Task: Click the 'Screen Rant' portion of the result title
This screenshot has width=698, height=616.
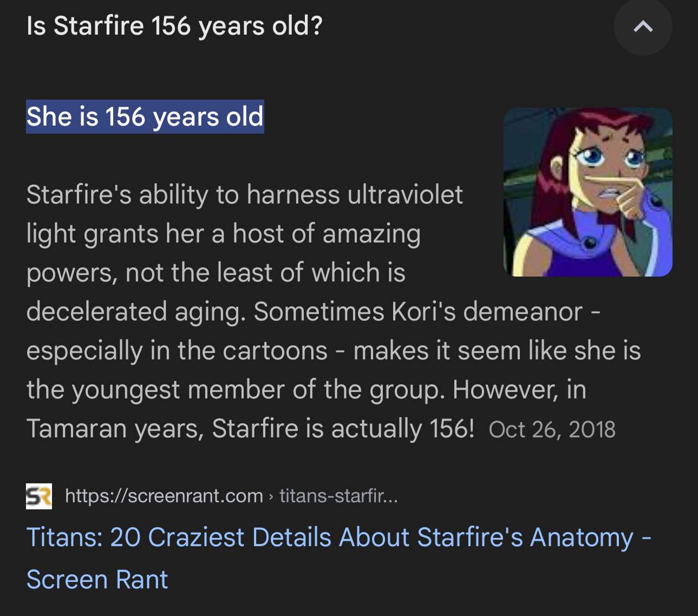Action: tap(97, 579)
